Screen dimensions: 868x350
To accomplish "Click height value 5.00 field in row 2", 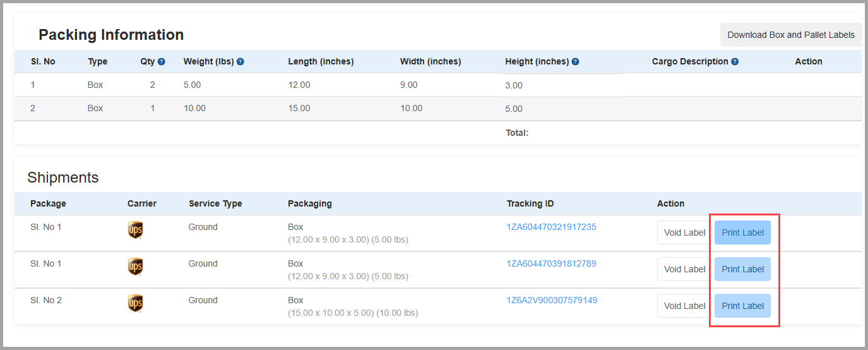I will pyautogui.click(x=562, y=109).
